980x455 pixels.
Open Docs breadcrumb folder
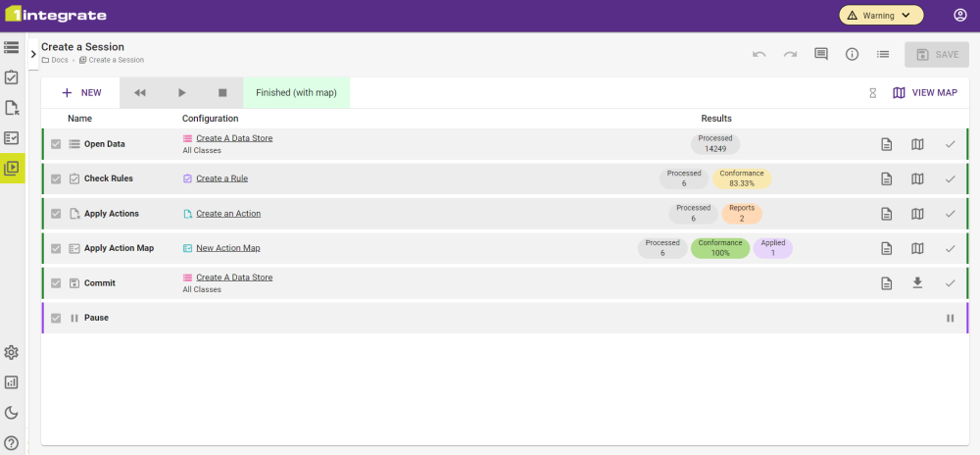pyautogui.click(x=60, y=61)
